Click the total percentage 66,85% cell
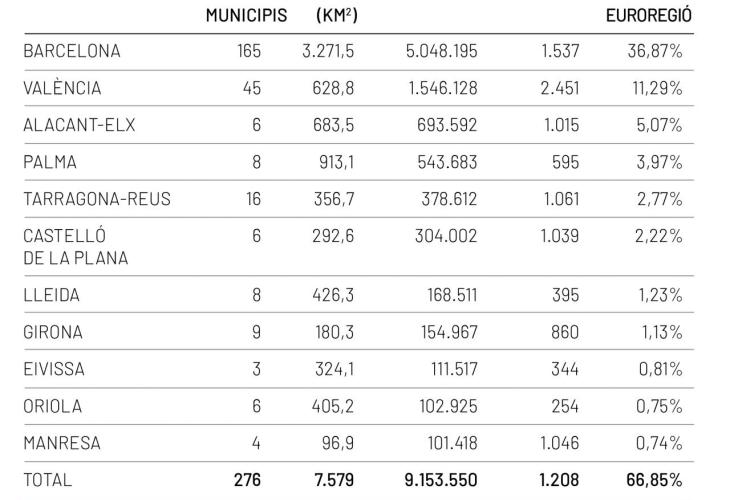The width and height of the screenshot is (730, 500). coord(654,480)
